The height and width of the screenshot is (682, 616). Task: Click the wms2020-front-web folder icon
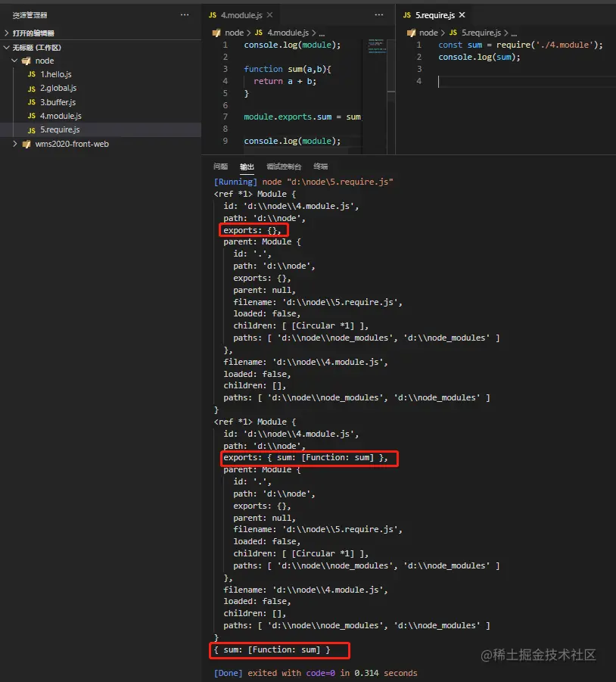(x=26, y=144)
